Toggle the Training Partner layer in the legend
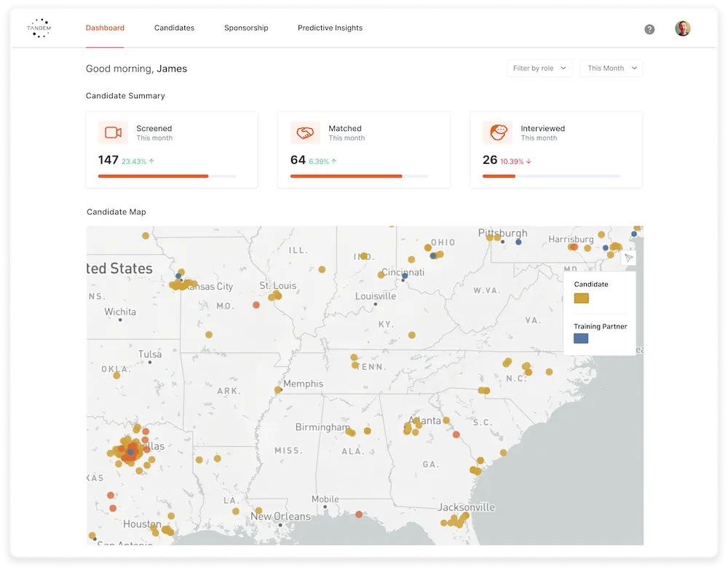The height and width of the screenshot is (570, 728). [599, 326]
